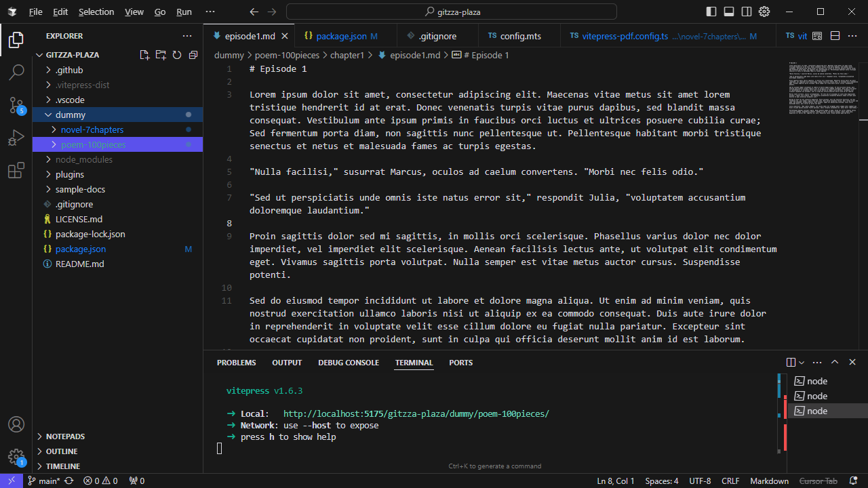
Task: Open the Selection menu
Action: point(96,12)
